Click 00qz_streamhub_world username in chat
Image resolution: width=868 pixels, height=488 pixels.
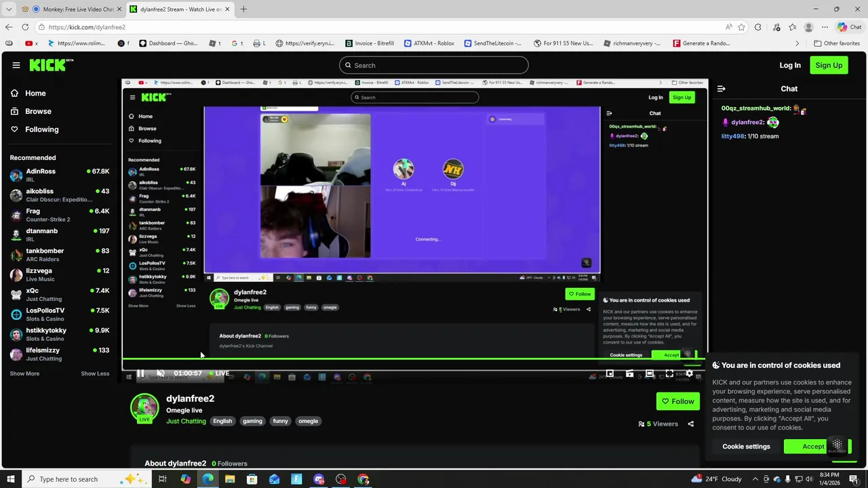(x=756, y=108)
